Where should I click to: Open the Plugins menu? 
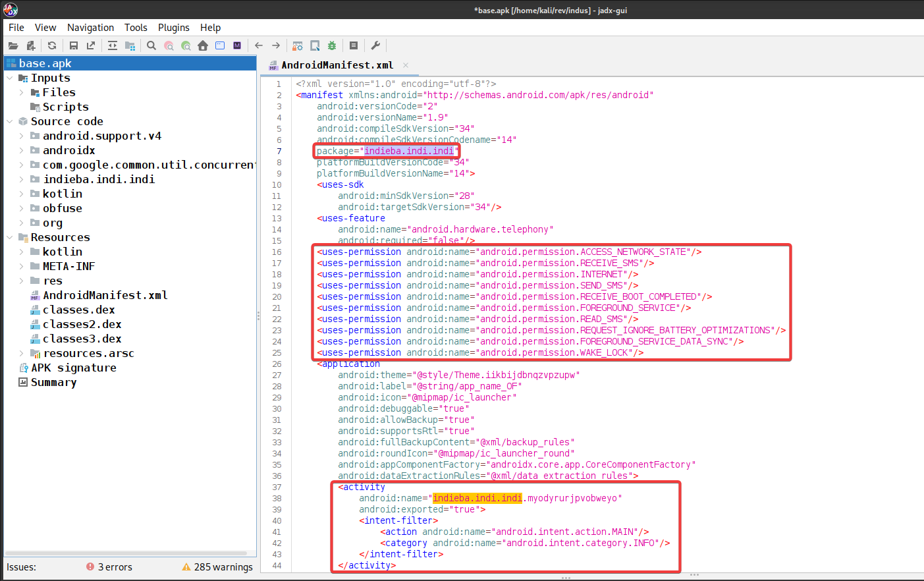click(174, 28)
